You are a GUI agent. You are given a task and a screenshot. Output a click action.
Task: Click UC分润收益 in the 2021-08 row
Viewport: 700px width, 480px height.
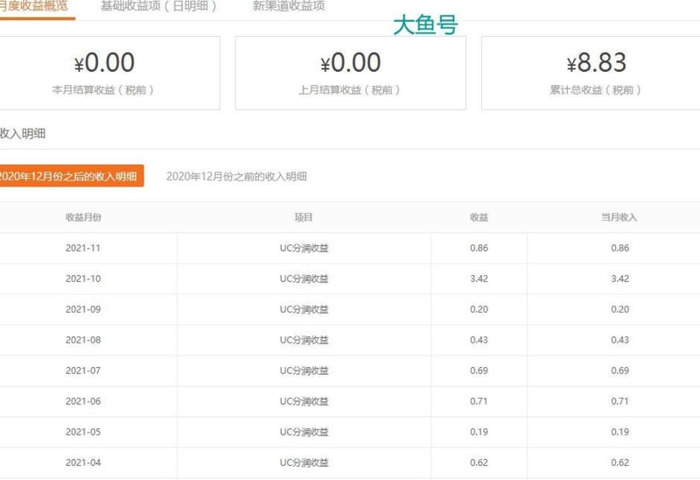point(304,340)
